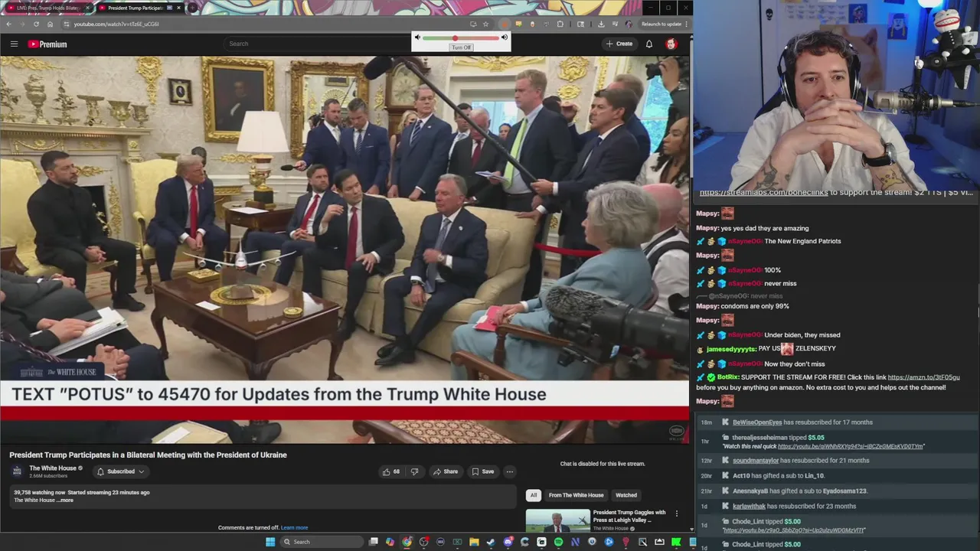Share the White House video

(x=446, y=471)
